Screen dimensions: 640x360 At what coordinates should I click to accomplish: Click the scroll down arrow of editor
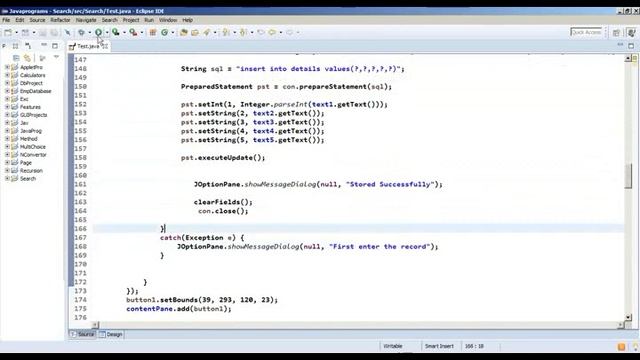628,317
